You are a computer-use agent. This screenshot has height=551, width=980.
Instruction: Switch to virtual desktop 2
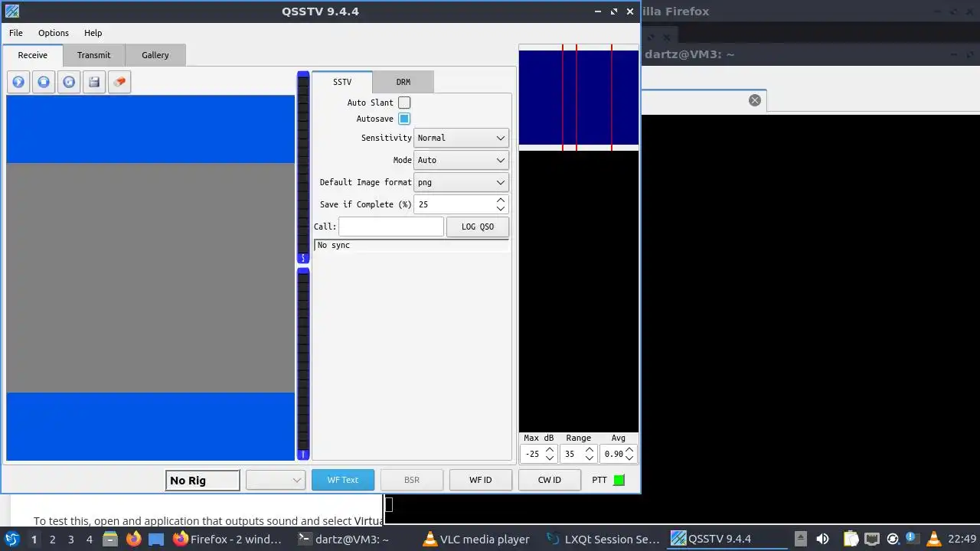click(52, 539)
